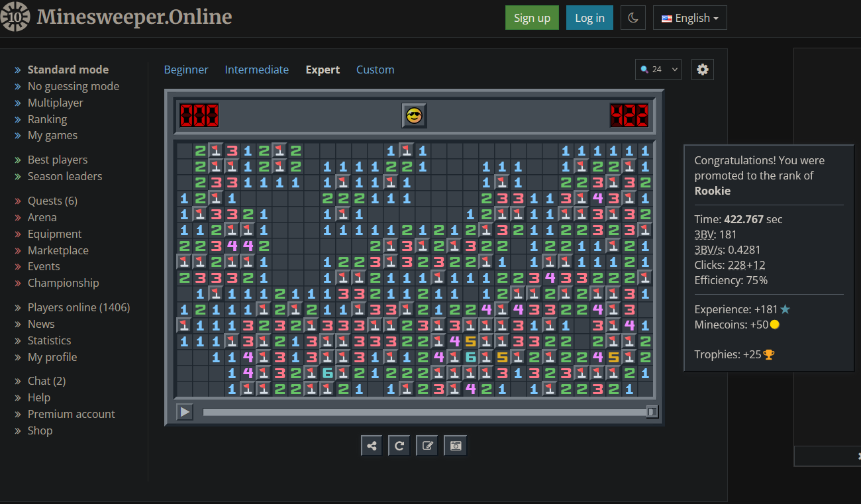Toggle dark mode with the moon icon
Image resolution: width=861 pixels, height=504 pixels.
pos(633,18)
